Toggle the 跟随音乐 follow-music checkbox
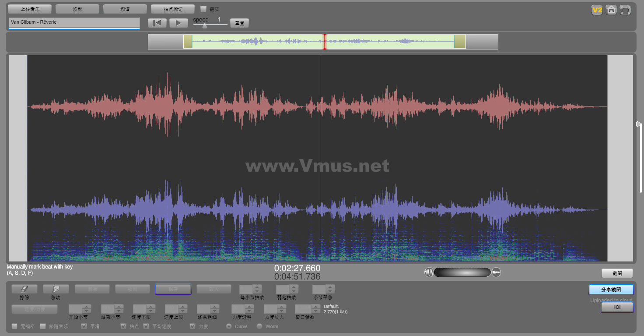The width and height of the screenshot is (644, 336). 43,326
